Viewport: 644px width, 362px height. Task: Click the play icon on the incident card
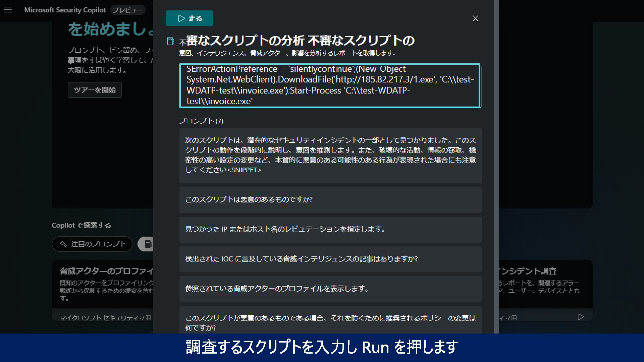pos(581,317)
